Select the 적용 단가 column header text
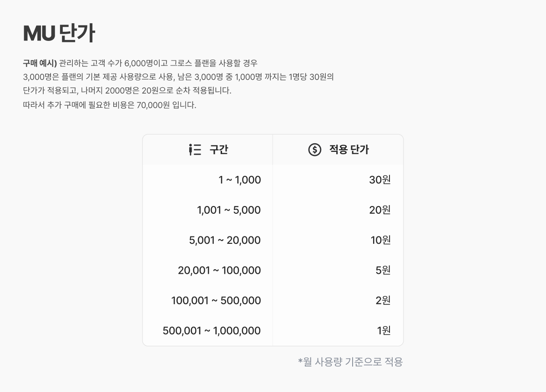The image size is (546, 392). click(349, 150)
